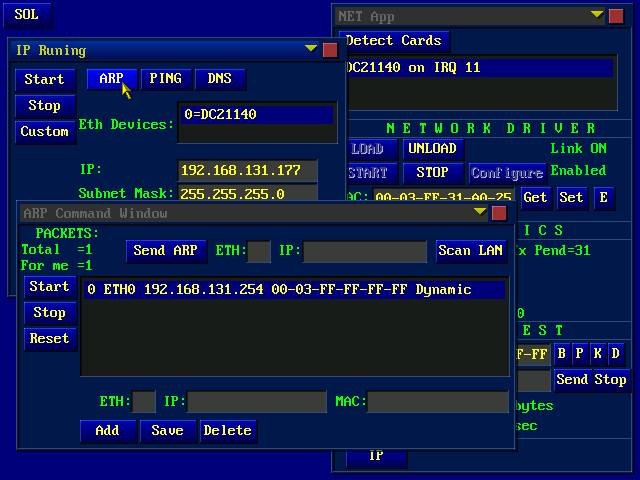This screenshot has width=640, height=480.
Task: Edit the MAC address field in NET App
Action: tap(443, 196)
